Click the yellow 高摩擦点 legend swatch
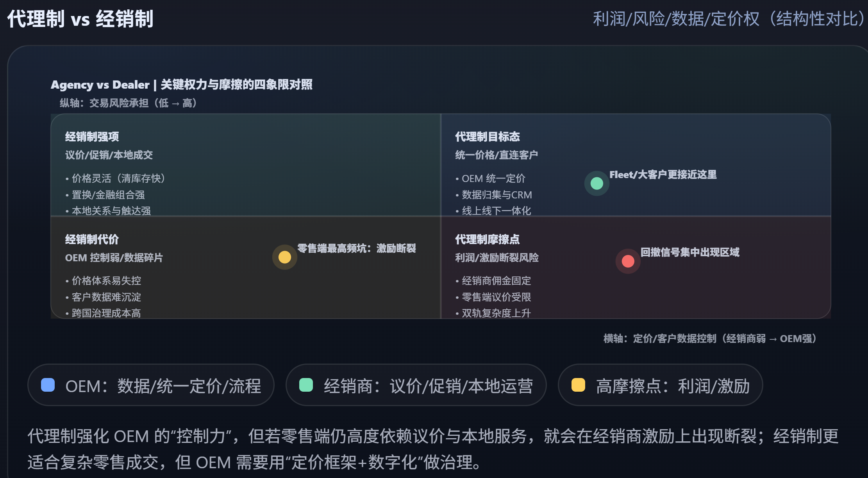Screen dimensions: 868x478 tap(578, 385)
